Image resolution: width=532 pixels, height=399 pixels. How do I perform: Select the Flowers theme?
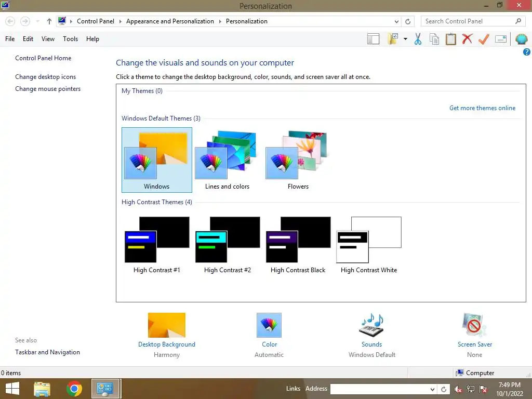pyautogui.click(x=298, y=160)
